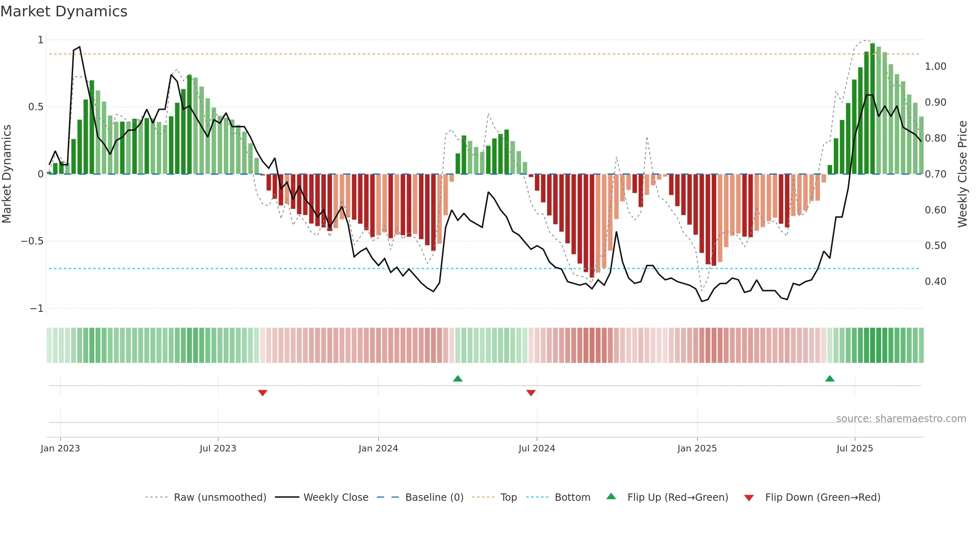Screen dimensions: 980x551
Task: Toggle the Flip Up (Red→Green) legend entry
Action: [667, 497]
